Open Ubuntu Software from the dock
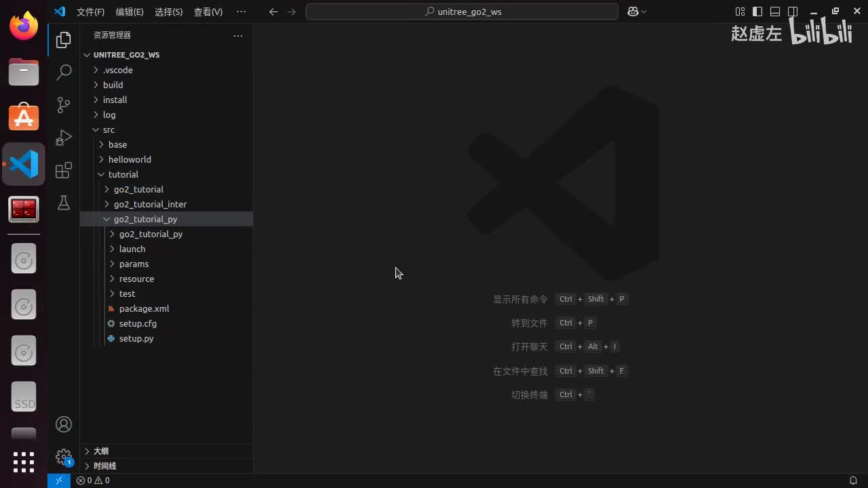 pyautogui.click(x=24, y=117)
